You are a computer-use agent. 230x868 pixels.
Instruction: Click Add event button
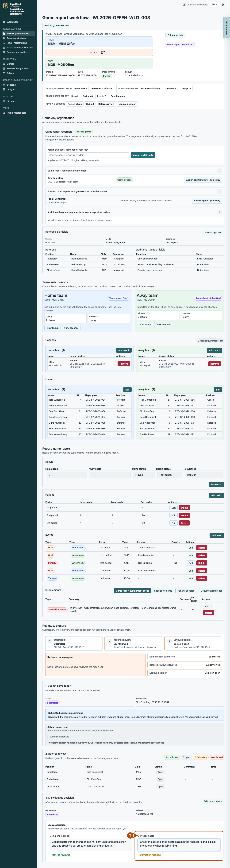pyautogui.click(x=217, y=535)
